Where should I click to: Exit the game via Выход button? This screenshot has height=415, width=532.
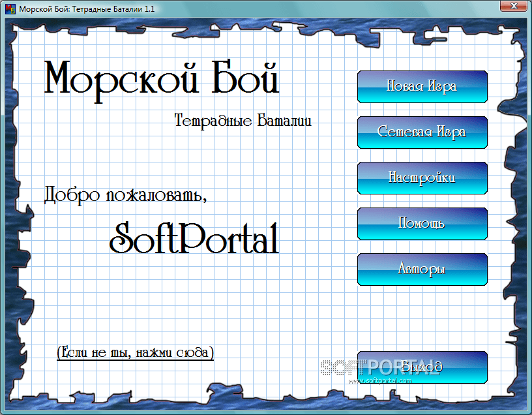click(422, 367)
